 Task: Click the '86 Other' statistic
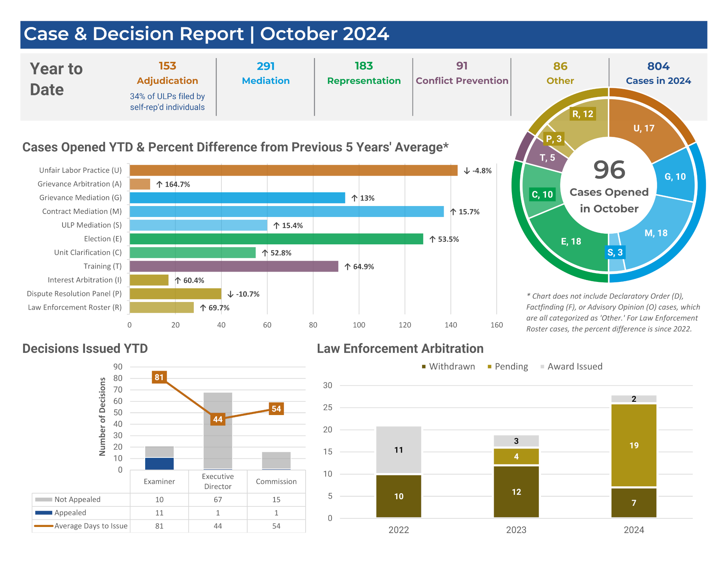[x=560, y=73]
